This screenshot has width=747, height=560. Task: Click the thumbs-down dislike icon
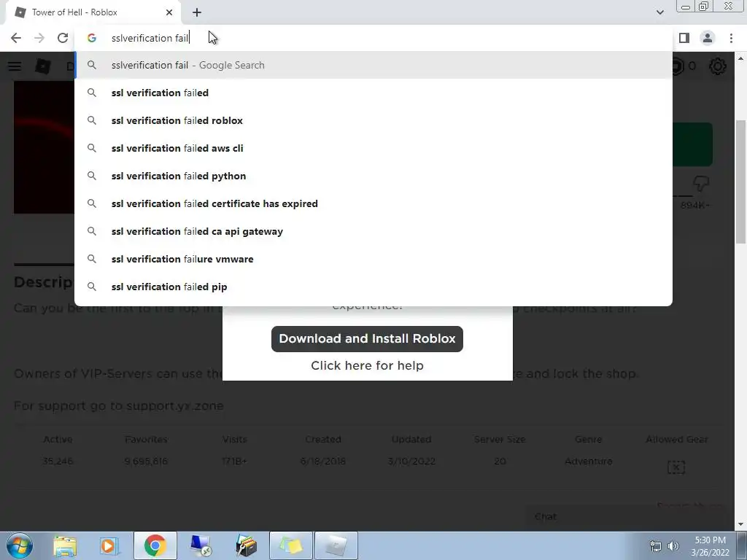[701, 183]
